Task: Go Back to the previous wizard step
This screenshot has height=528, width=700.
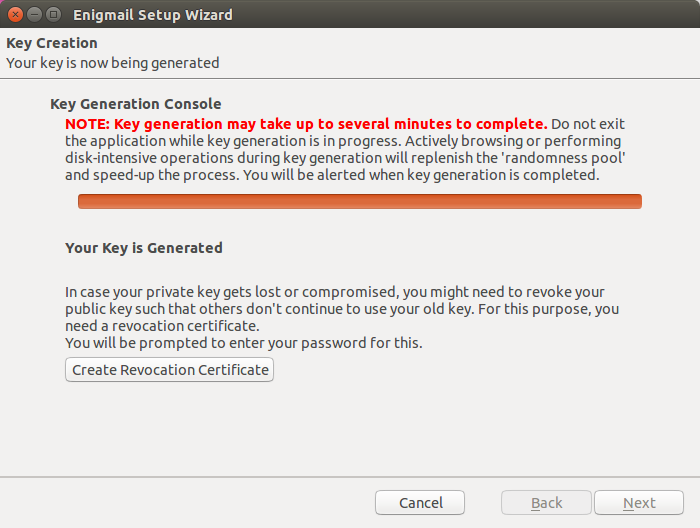Action: [x=546, y=503]
